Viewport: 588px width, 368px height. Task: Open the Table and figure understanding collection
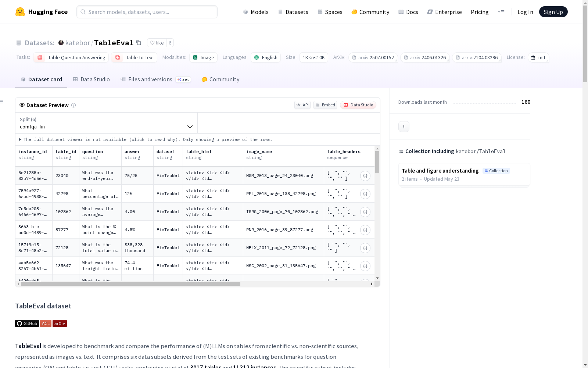pos(464,174)
